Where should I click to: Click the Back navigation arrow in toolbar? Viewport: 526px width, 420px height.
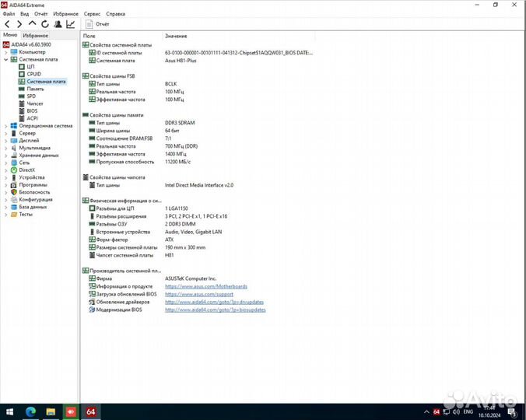click(x=7, y=24)
